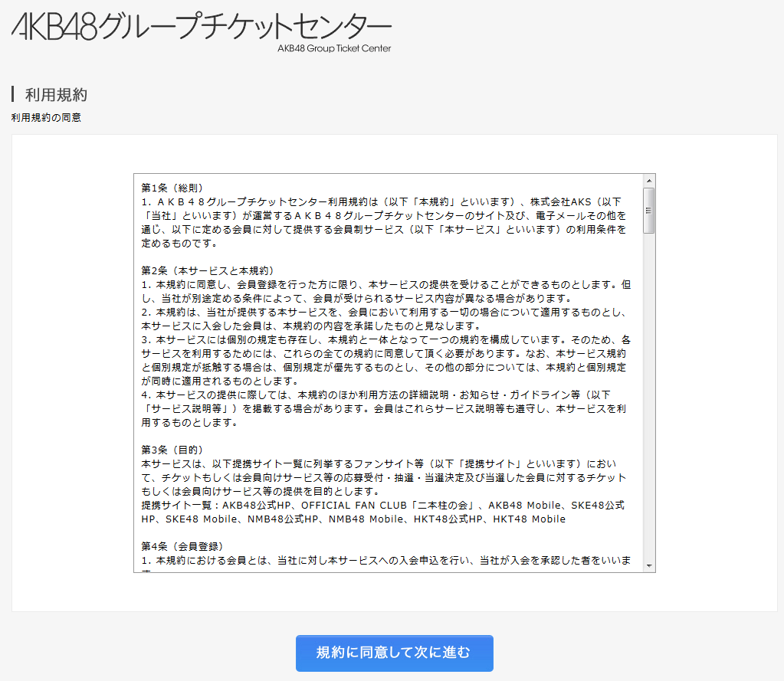
Task: Click the line starting with 提携サイト一覧
Action: (x=382, y=505)
